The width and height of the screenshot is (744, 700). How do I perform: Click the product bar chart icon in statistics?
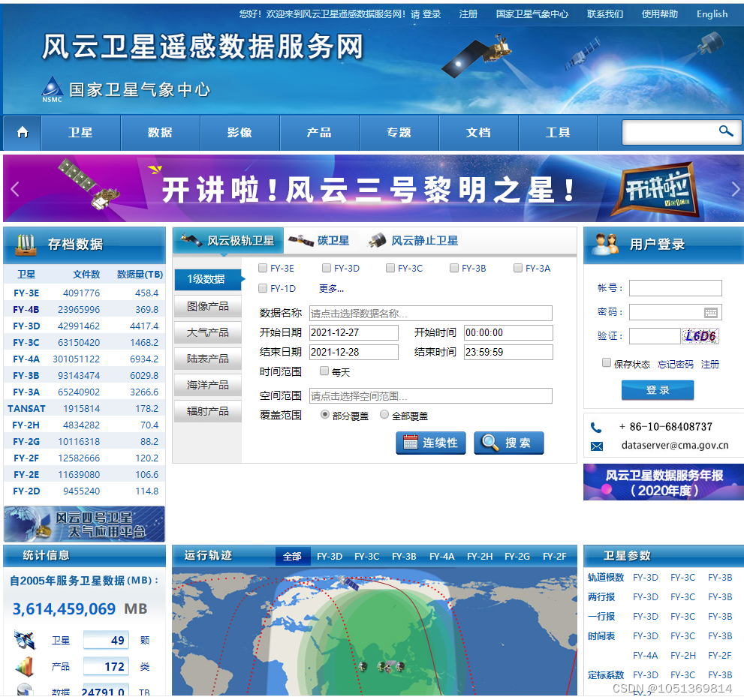(25, 666)
